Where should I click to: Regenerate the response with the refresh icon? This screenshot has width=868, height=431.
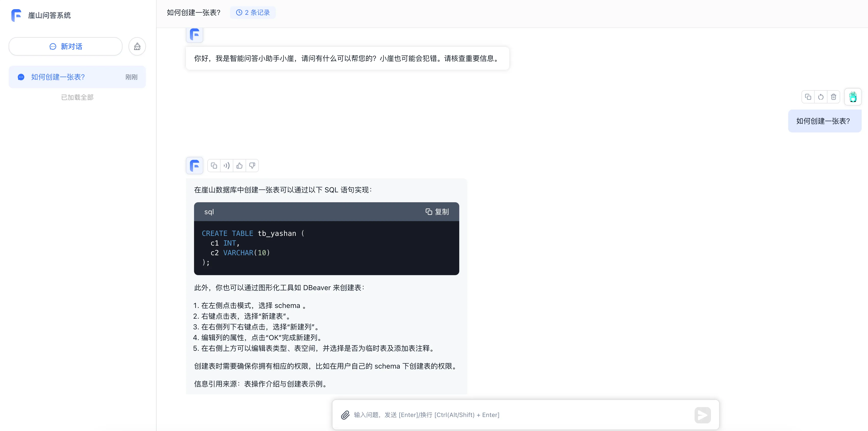(x=821, y=97)
